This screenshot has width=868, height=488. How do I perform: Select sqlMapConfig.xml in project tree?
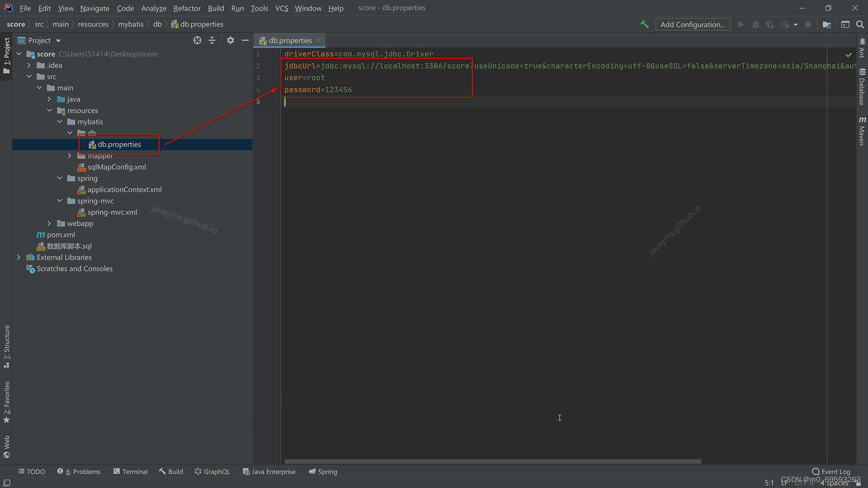pyautogui.click(x=117, y=167)
